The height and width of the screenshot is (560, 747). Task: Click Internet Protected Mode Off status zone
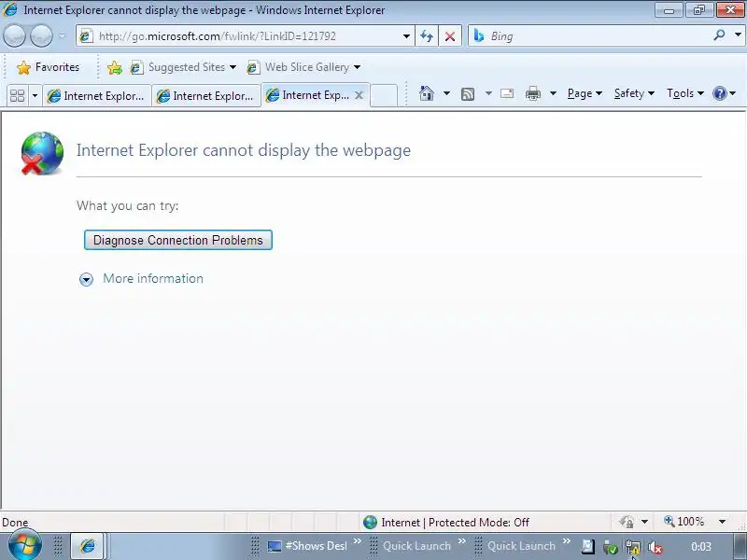[446, 523]
